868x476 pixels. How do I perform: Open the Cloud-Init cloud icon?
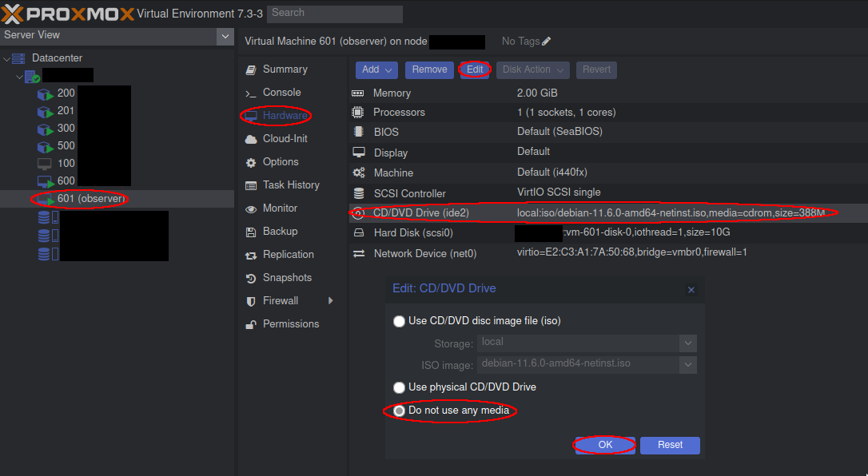(251, 139)
